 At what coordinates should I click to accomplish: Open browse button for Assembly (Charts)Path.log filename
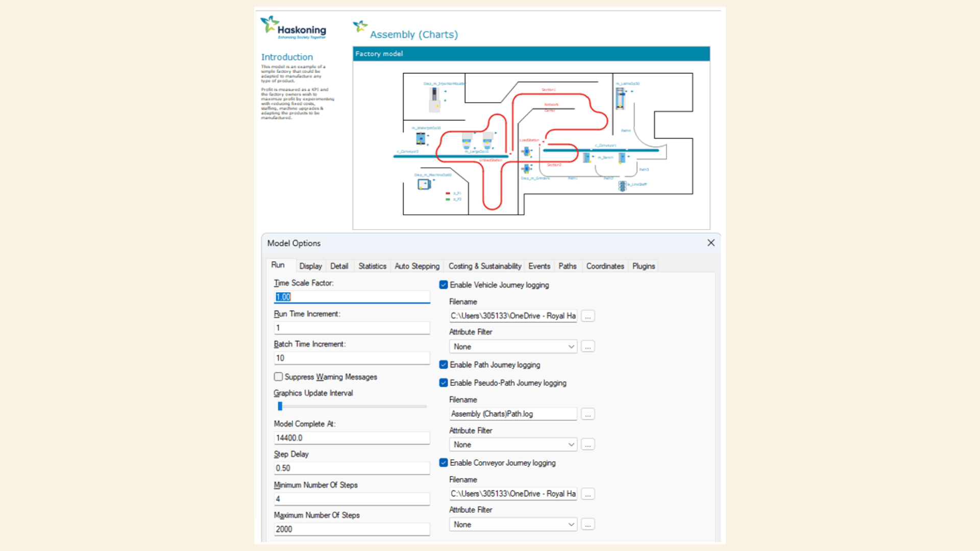[x=588, y=414]
